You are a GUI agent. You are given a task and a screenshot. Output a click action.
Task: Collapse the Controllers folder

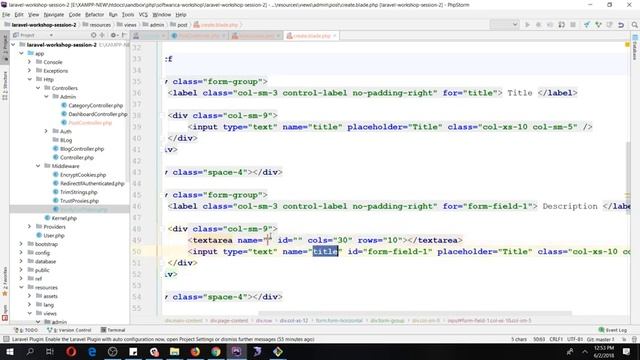(38, 88)
